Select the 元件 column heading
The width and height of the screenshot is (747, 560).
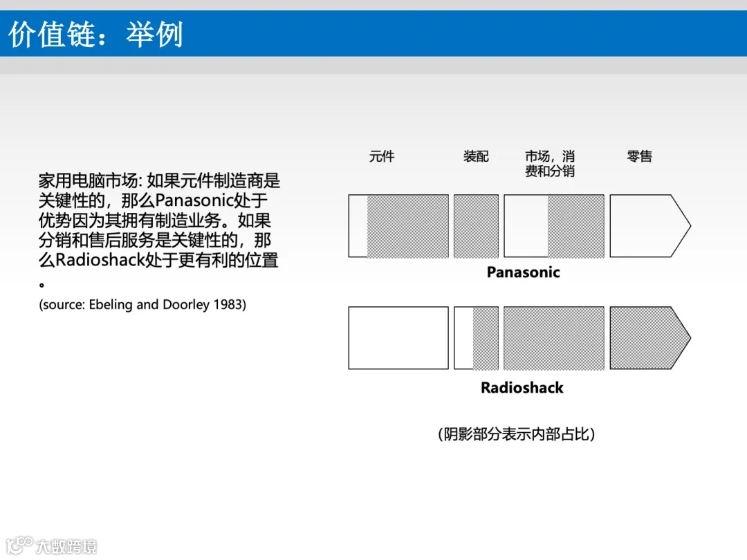(382, 156)
